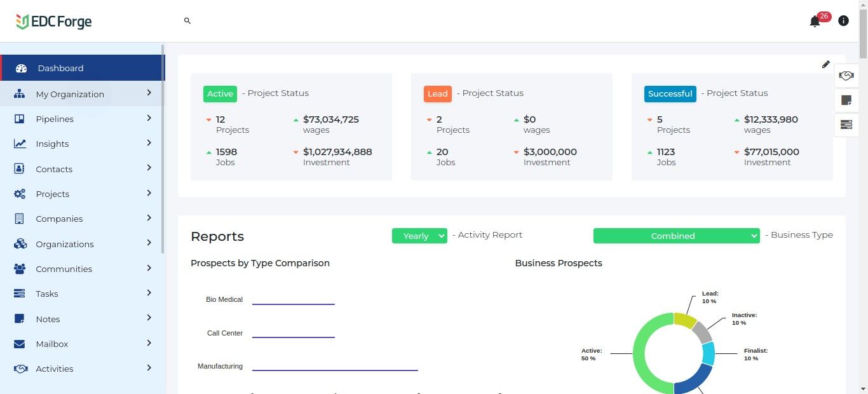Expand the Pipelines submenu arrow
The height and width of the screenshot is (394, 868).
pos(149,118)
